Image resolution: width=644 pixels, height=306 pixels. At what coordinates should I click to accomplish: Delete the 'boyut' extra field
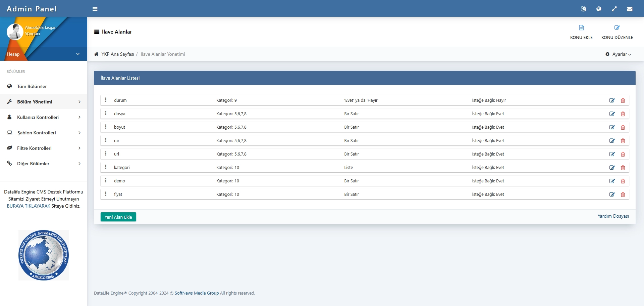(x=623, y=127)
